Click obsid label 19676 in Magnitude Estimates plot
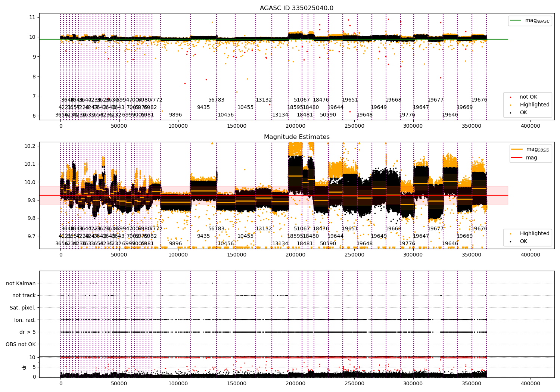Viewport: 560px width, 392px height. click(x=479, y=229)
